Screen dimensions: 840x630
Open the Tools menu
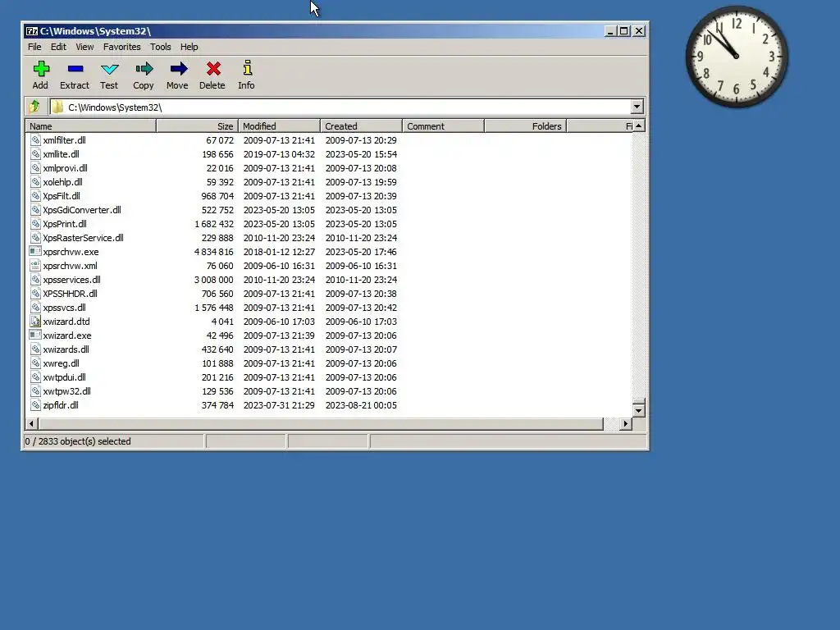[160, 47]
